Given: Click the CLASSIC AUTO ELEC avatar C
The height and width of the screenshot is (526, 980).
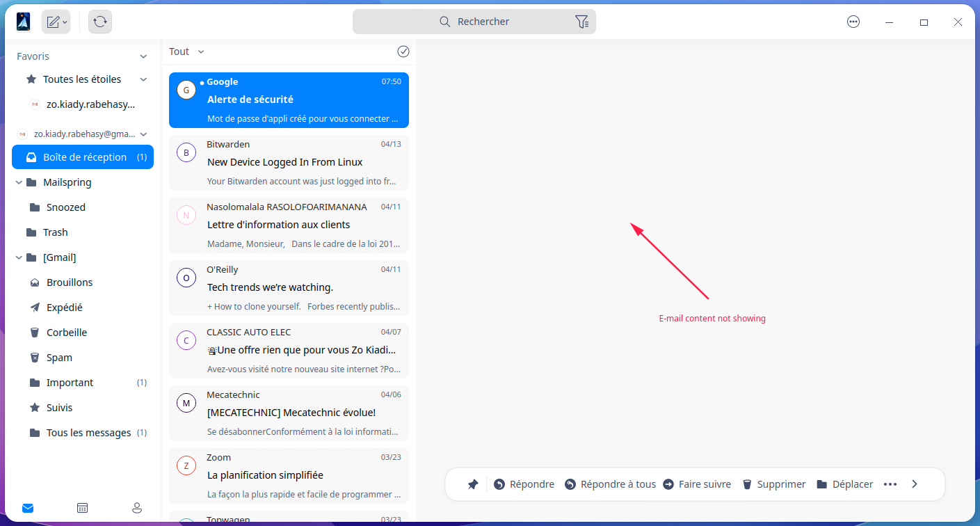Looking at the screenshot, I should click(186, 340).
